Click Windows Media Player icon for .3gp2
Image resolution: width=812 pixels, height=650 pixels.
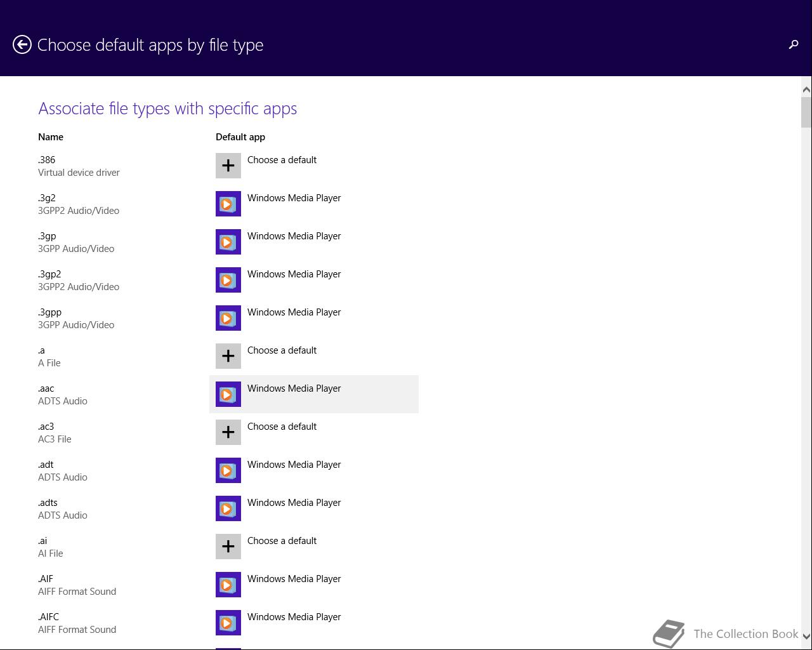click(228, 280)
